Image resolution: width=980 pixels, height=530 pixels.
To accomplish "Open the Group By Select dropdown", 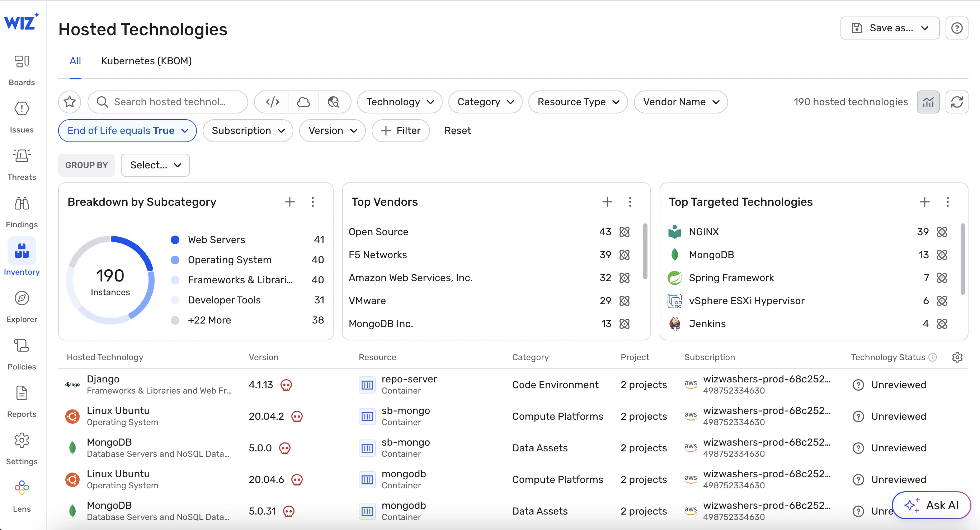I will tap(155, 165).
